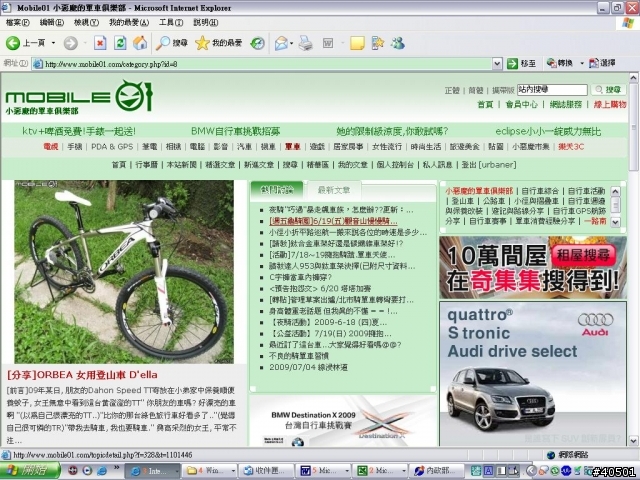640x480 pixels.
Task: Expand the Internet Explorer taskbar group dropdown
Action: click(176, 471)
